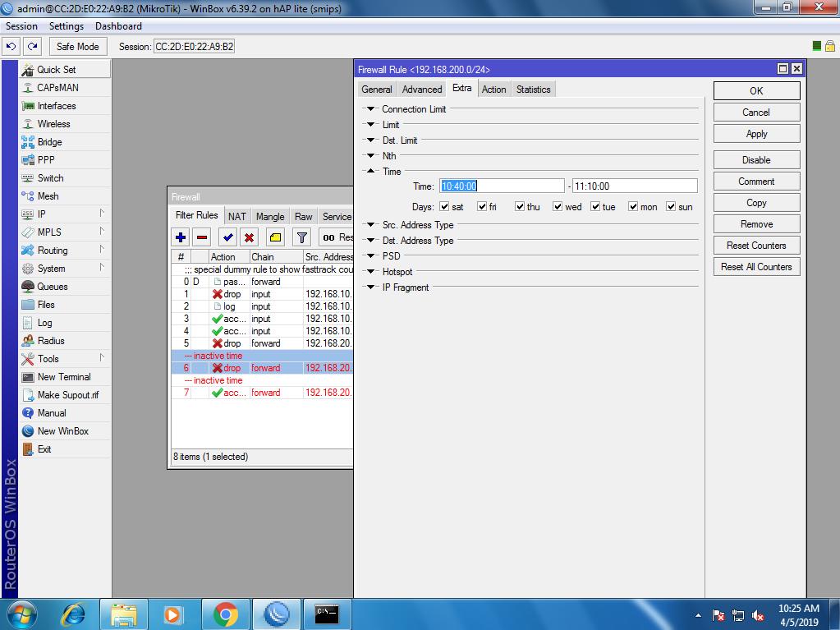Image resolution: width=840 pixels, height=630 pixels.
Task: Add a comment with the yellow note icon
Action: click(275, 237)
